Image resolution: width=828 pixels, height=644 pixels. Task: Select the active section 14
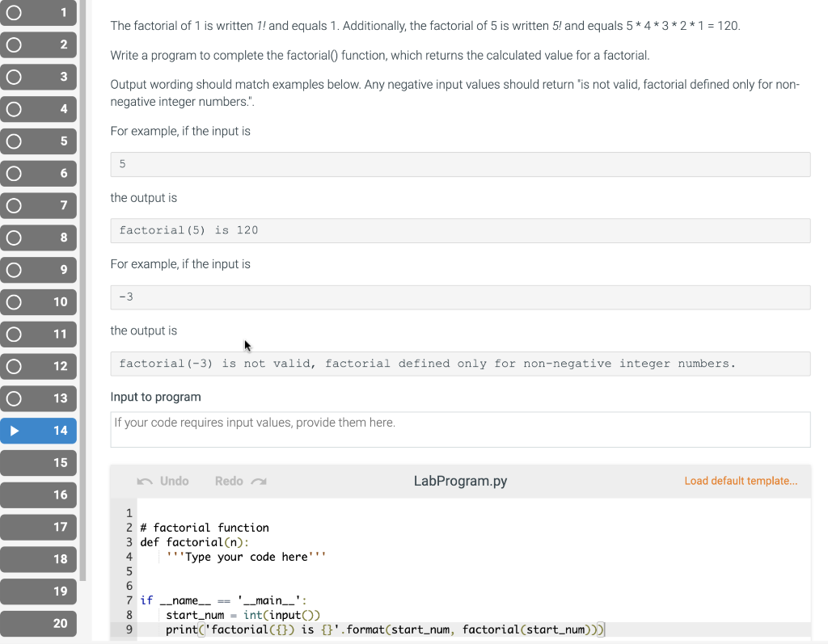[38, 431]
